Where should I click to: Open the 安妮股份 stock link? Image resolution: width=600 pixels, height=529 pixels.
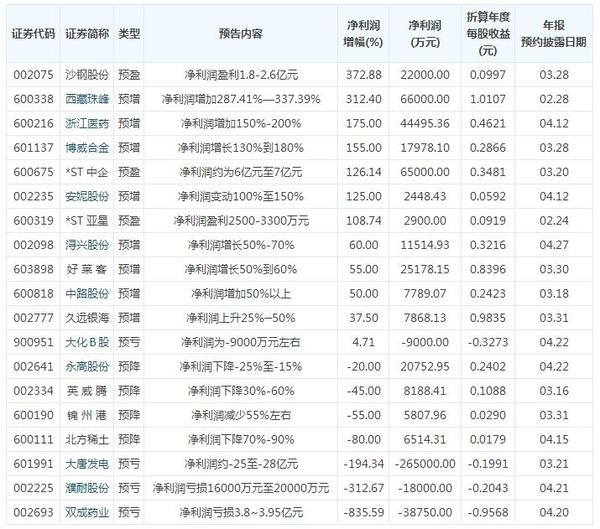pyautogui.click(x=87, y=196)
